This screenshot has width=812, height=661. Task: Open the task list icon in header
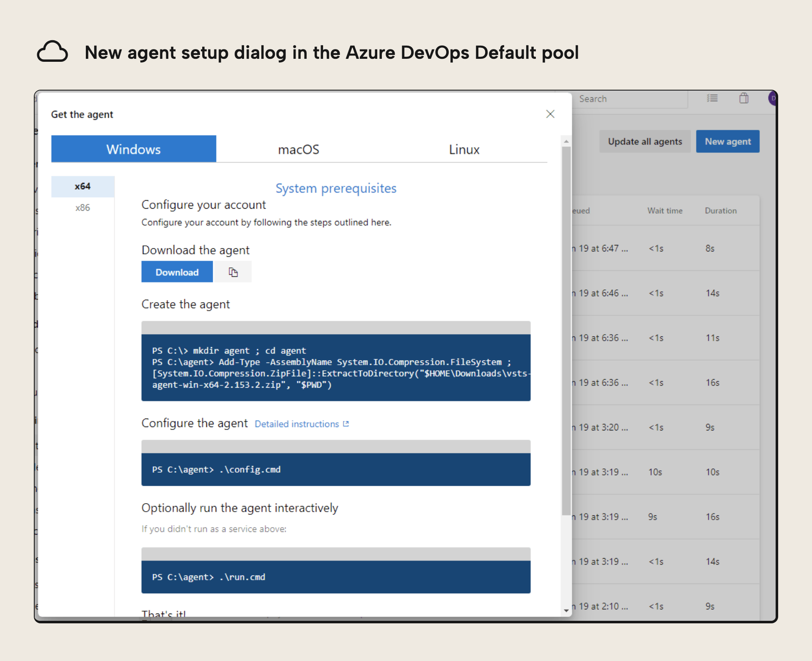point(712,98)
